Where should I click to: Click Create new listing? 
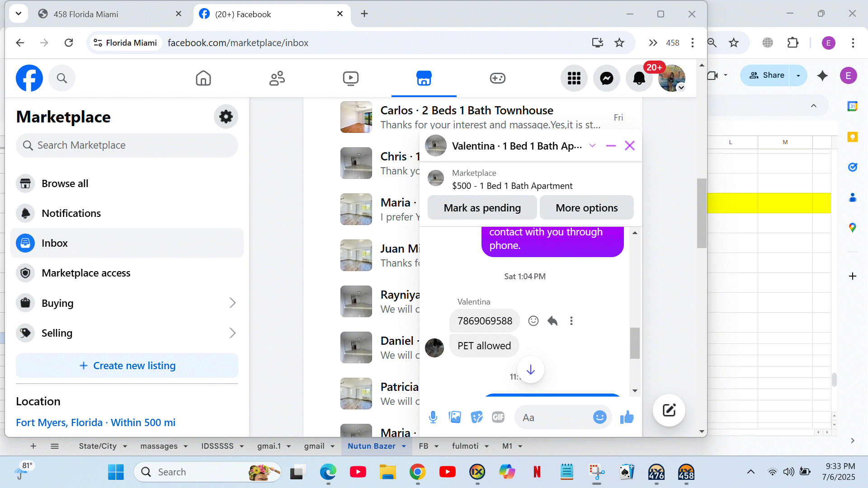(127, 366)
